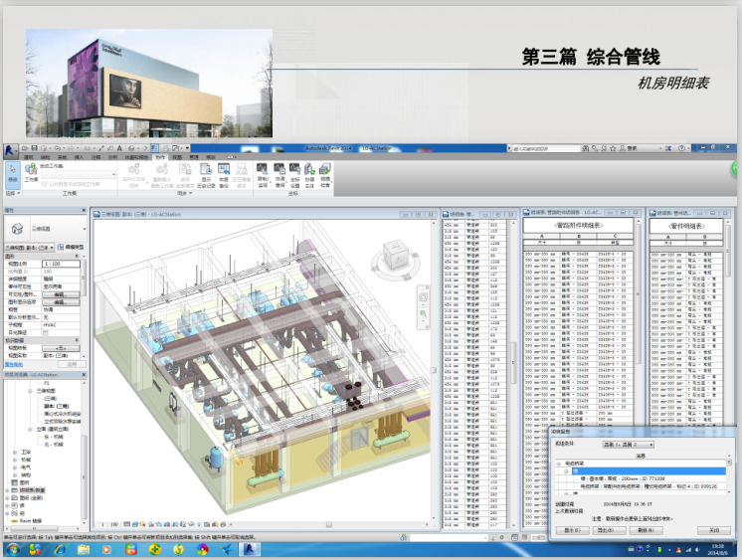This screenshot has width=742, height=560.
Task: Click the 关闭 button in conflict report
Action: pos(713,530)
